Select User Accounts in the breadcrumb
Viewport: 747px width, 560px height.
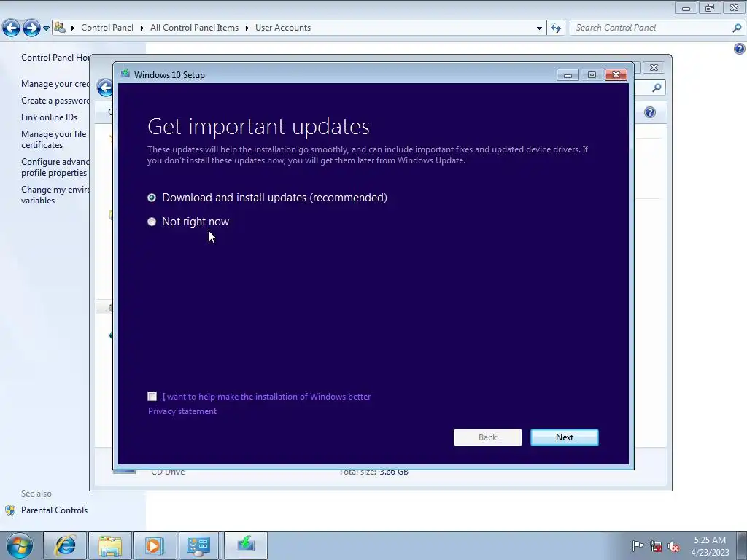pyautogui.click(x=283, y=28)
